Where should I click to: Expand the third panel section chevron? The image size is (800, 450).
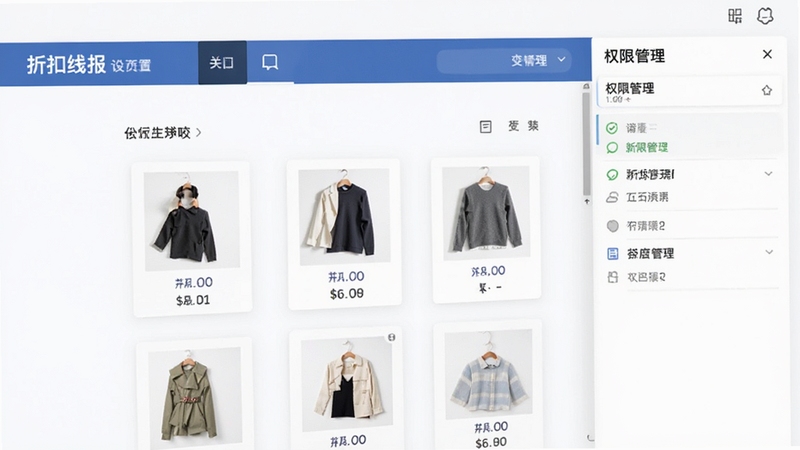coord(768,174)
